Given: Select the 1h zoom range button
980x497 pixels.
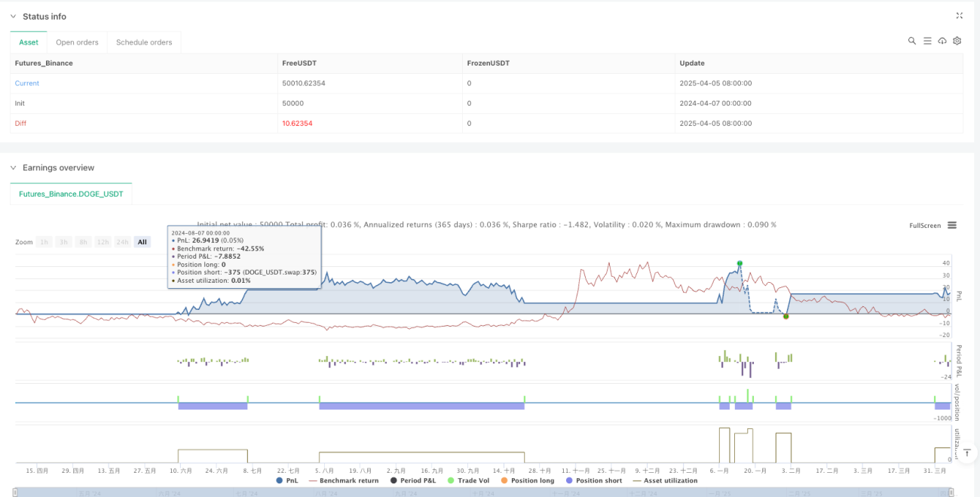Looking at the screenshot, I should (x=45, y=242).
